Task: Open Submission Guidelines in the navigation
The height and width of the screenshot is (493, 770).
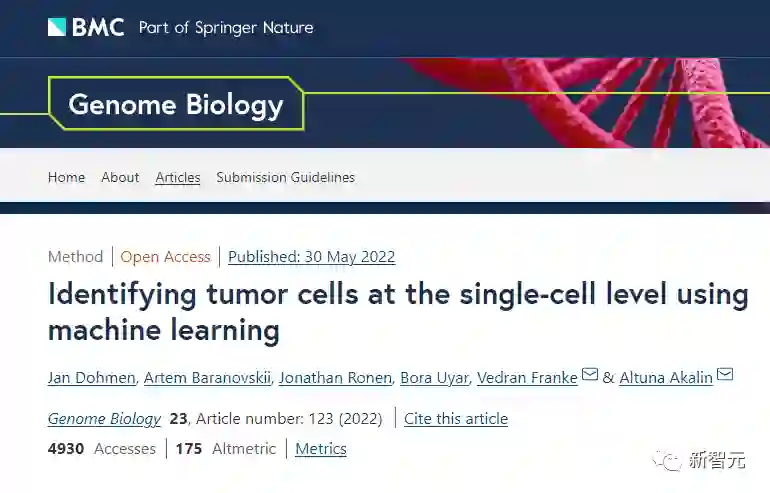Action: [285, 177]
